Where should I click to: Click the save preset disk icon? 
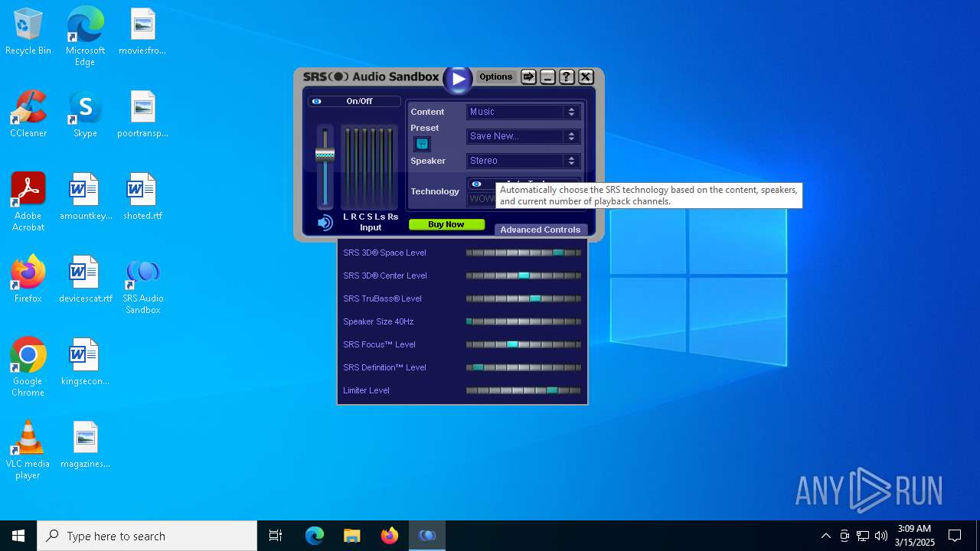(x=422, y=144)
